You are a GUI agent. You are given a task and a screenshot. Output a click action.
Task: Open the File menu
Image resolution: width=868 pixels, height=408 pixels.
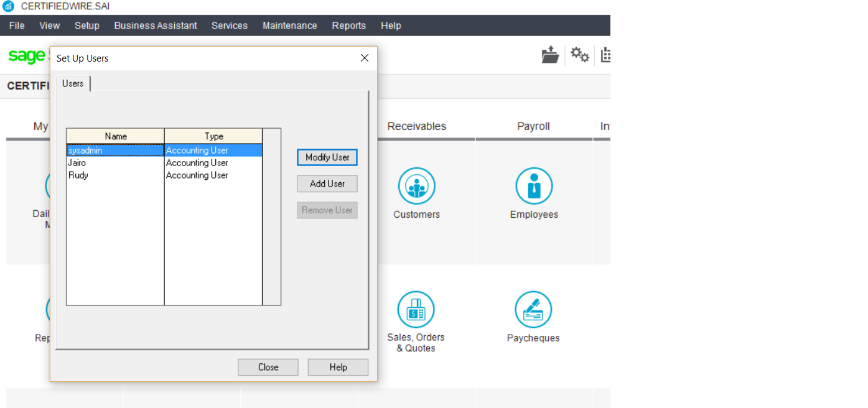(17, 25)
